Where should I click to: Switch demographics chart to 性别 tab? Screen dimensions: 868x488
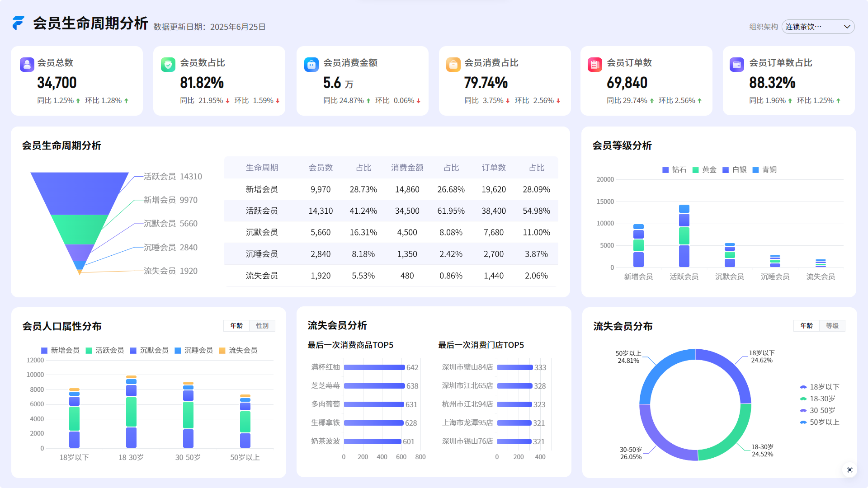click(x=262, y=326)
